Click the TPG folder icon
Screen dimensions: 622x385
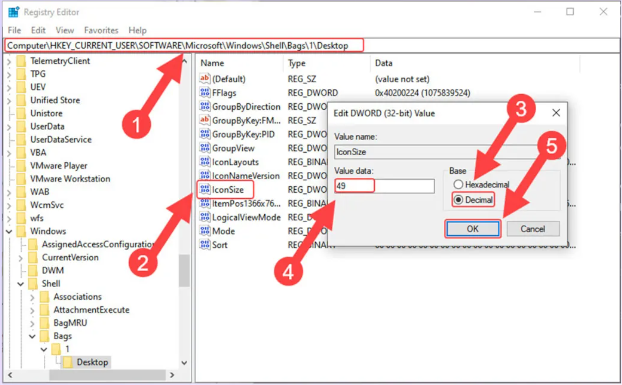point(21,74)
